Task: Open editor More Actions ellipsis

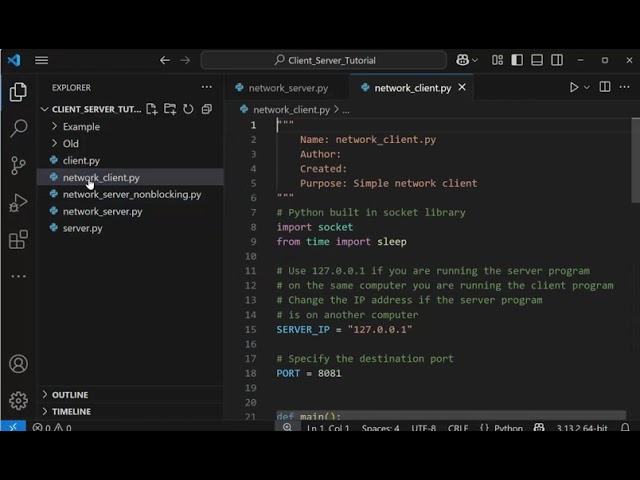Action: 624,87
